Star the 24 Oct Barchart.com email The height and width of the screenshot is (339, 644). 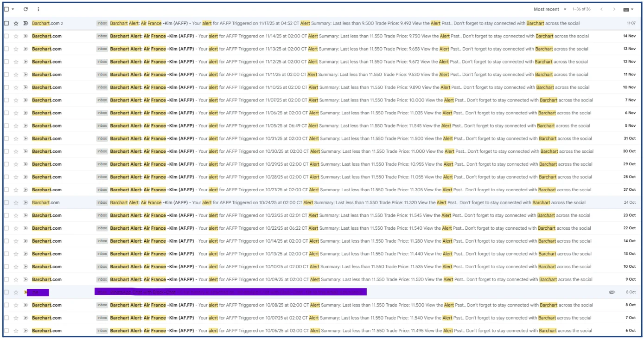coord(16,202)
